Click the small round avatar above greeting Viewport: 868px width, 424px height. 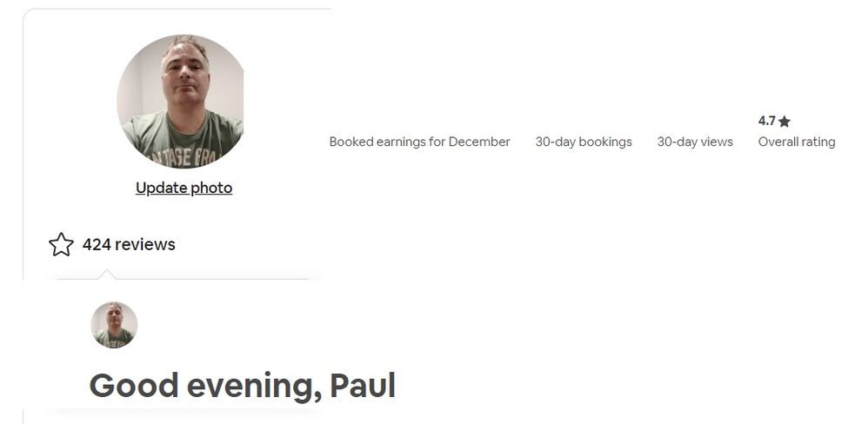pos(114,325)
